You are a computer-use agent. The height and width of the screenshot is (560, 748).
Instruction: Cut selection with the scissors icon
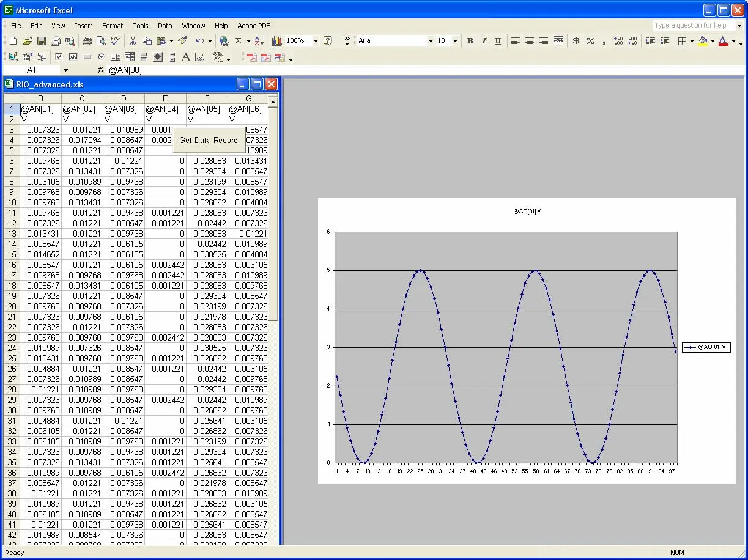pyautogui.click(x=133, y=41)
